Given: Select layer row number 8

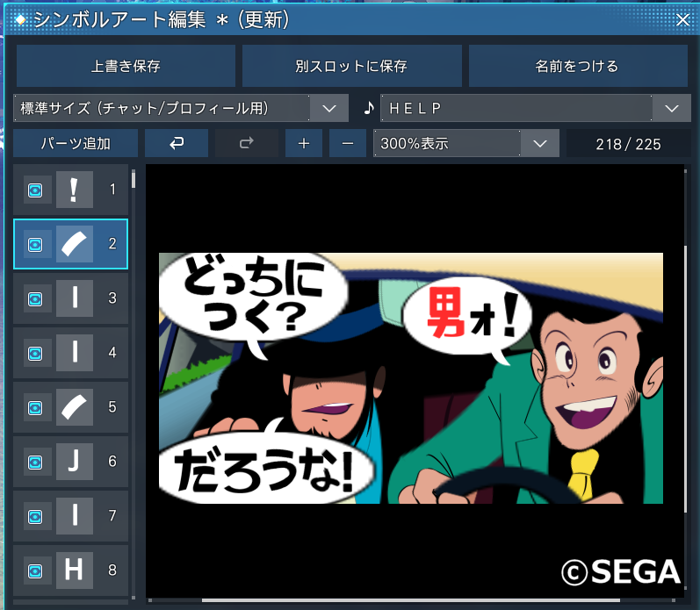Looking at the screenshot, I should [x=70, y=571].
